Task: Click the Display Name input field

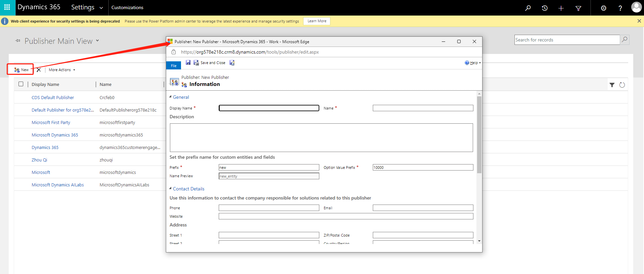Action: pyautogui.click(x=269, y=108)
